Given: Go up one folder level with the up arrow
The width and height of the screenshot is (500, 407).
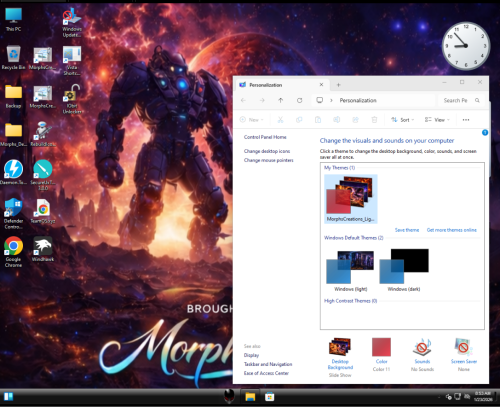Looking at the screenshot, I should 281,100.
